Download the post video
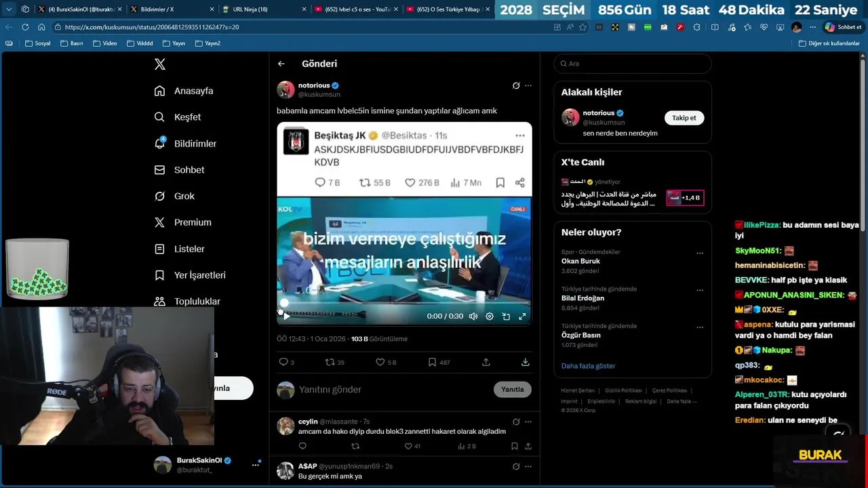 pos(525,363)
